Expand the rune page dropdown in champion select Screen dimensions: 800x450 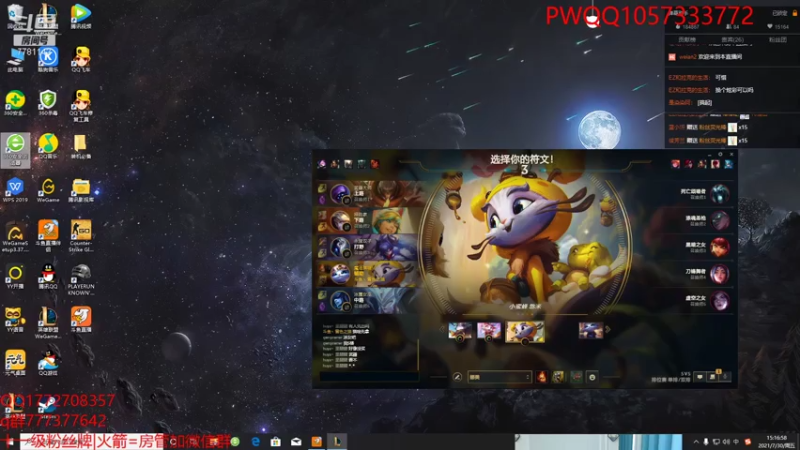(x=499, y=377)
